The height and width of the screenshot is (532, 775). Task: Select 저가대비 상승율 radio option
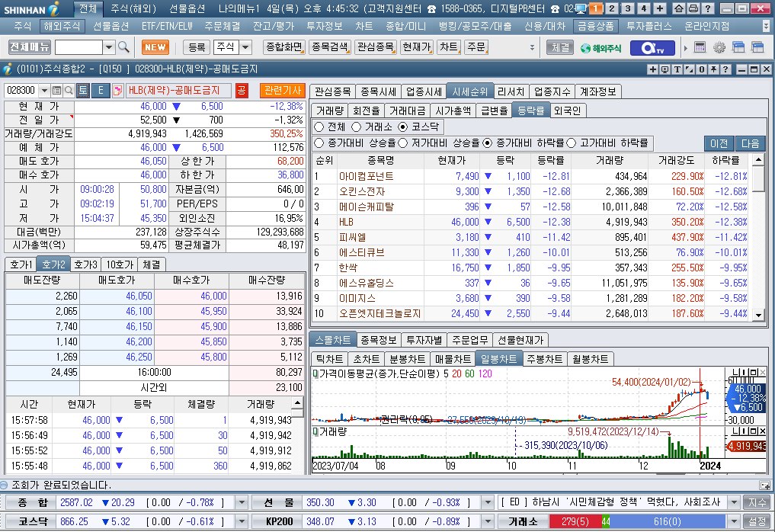(x=403, y=143)
